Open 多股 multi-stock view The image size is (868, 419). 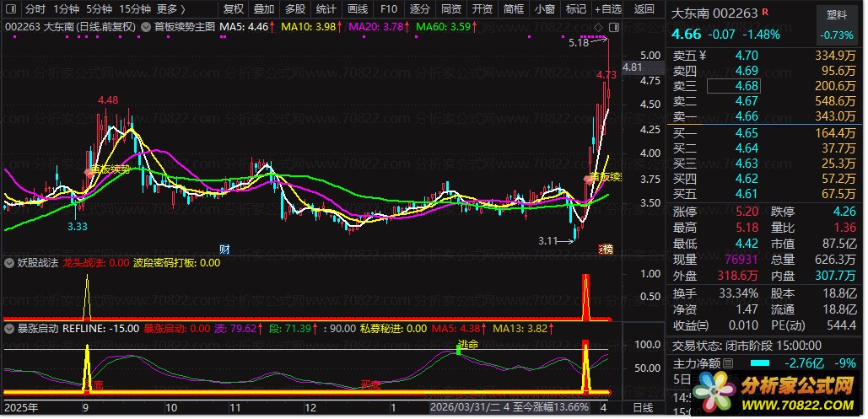[295, 9]
